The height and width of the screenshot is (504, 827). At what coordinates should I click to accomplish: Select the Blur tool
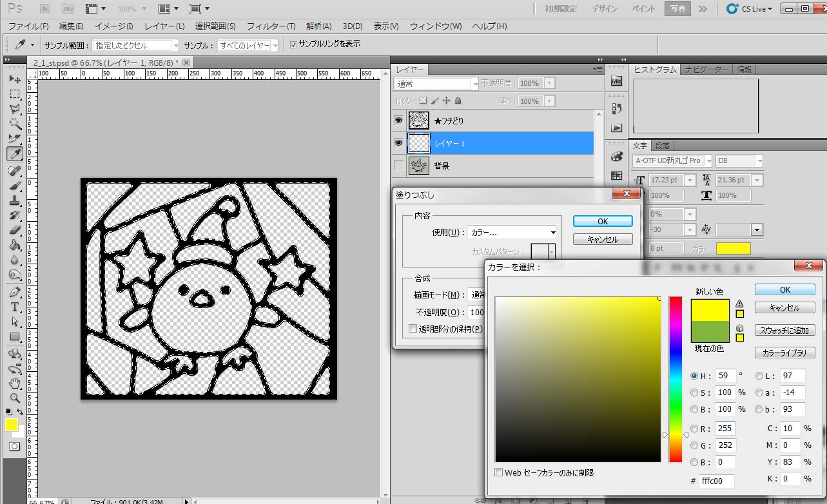click(x=14, y=260)
